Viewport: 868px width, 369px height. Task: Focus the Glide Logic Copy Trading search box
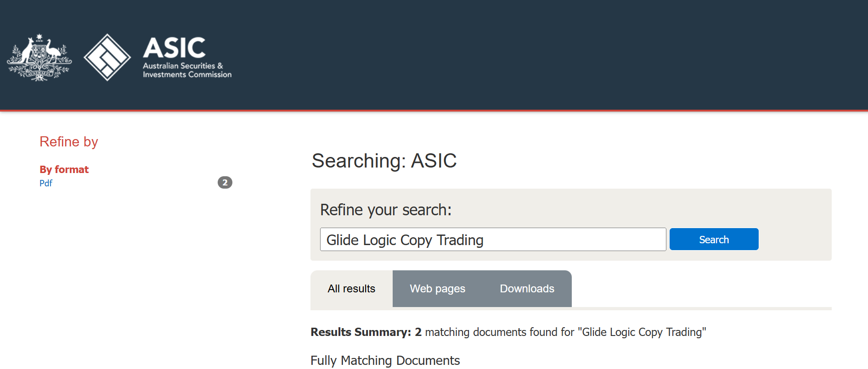(493, 240)
